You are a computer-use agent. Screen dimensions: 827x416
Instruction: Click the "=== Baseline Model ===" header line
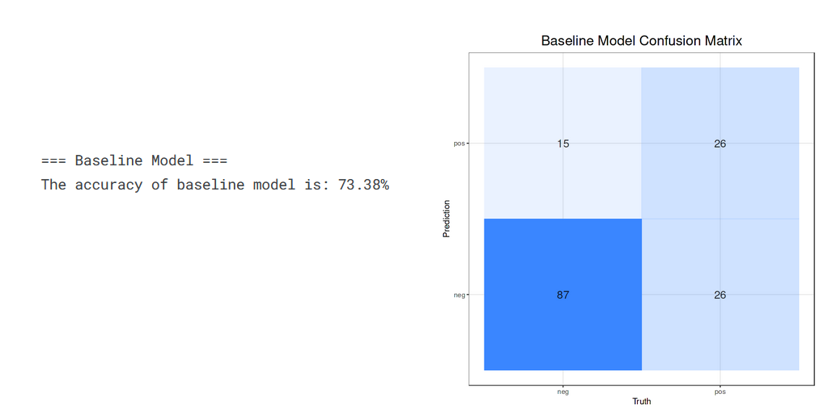coord(134,160)
